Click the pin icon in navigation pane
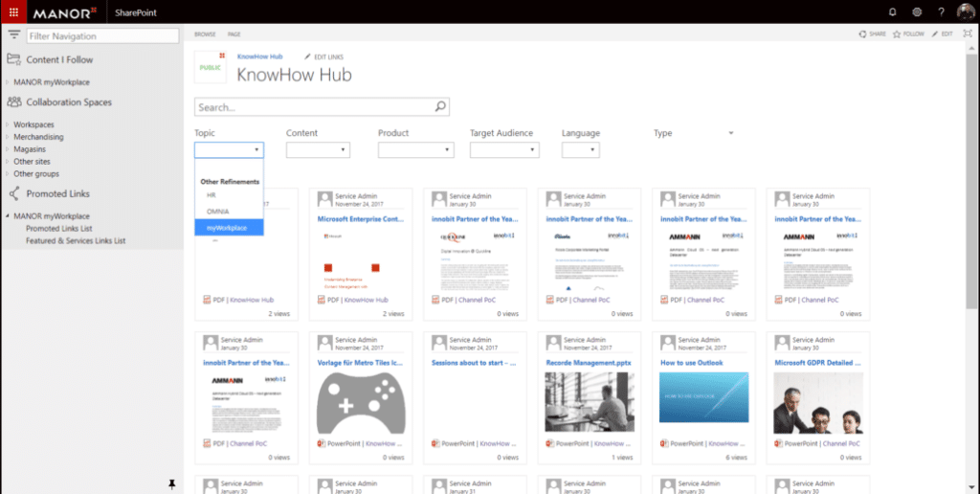This screenshot has height=494, width=980. pyautogui.click(x=172, y=482)
